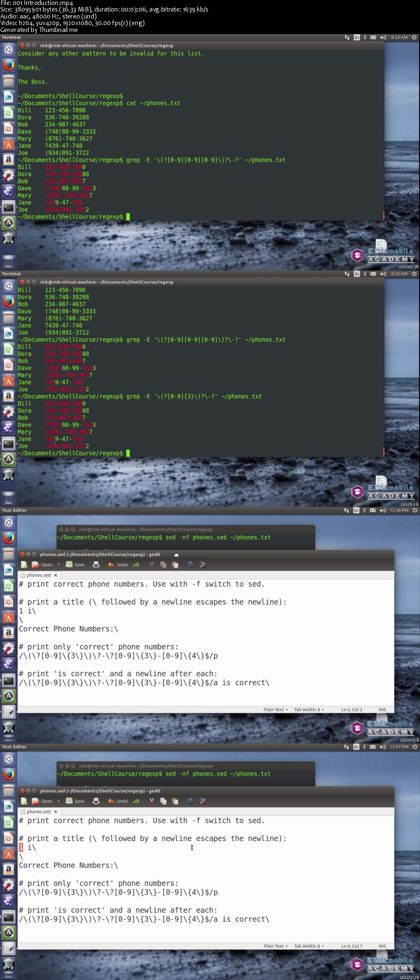Click Save in 12:47 PM gedit toolbar
The height and width of the screenshot is (980, 420).
pos(75,801)
